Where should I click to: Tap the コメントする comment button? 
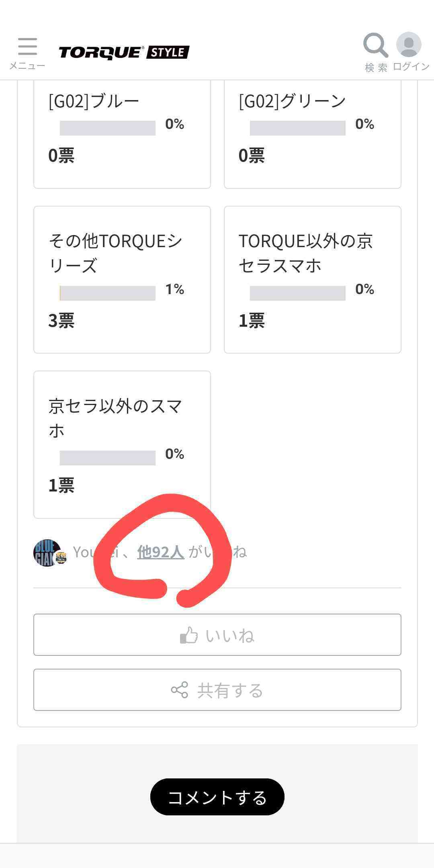pyautogui.click(x=217, y=797)
